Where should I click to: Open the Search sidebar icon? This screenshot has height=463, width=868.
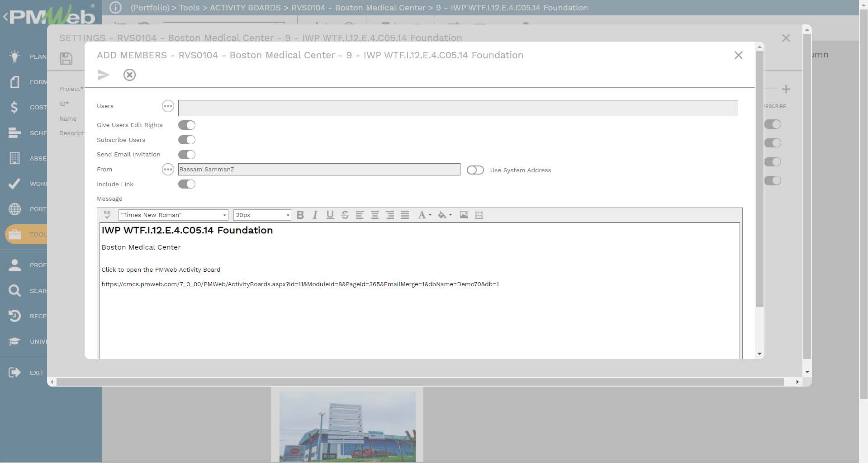coord(14,290)
